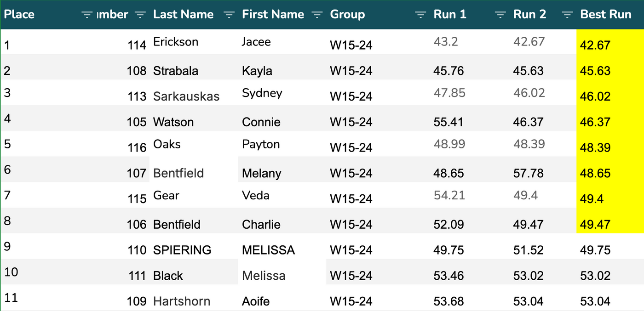Select Run 2 value 57.78

[529, 173]
